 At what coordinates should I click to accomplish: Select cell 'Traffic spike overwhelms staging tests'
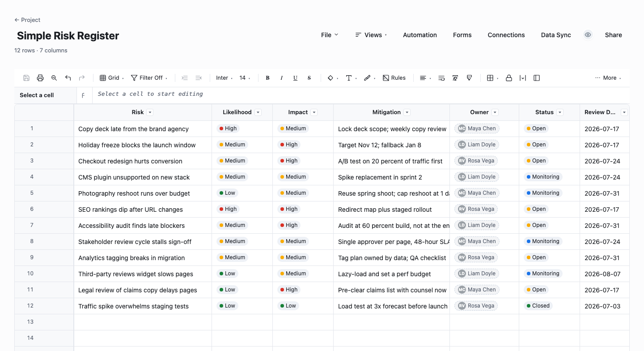(x=143, y=306)
